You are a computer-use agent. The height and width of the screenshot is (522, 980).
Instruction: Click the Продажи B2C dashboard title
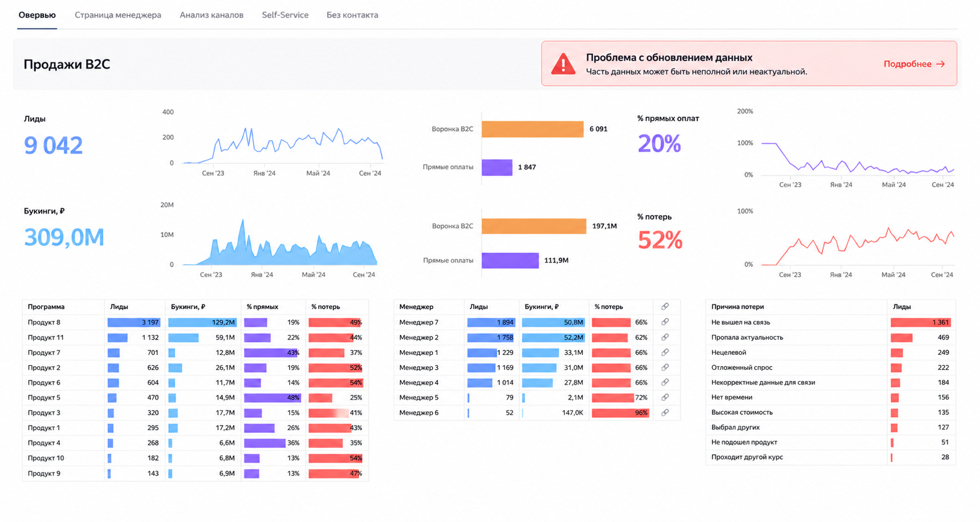coord(67,64)
